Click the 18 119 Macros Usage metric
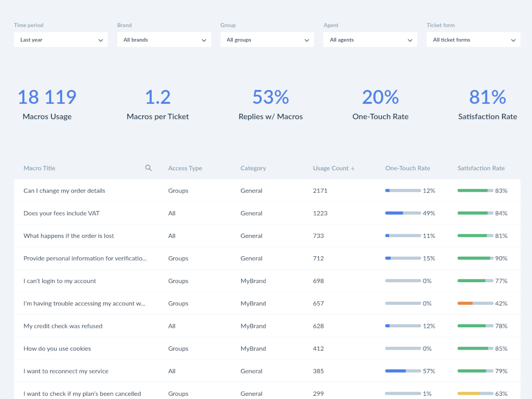The width and height of the screenshot is (532, 399). click(x=47, y=104)
